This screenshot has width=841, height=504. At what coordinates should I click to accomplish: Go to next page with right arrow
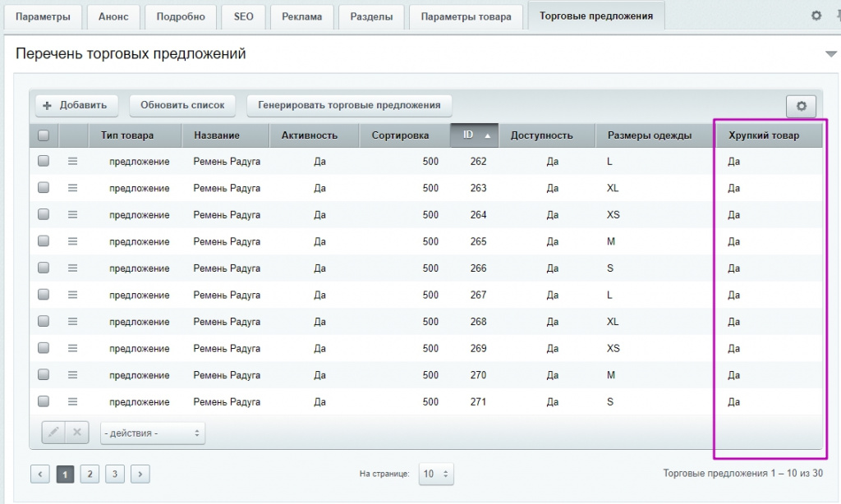140,474
